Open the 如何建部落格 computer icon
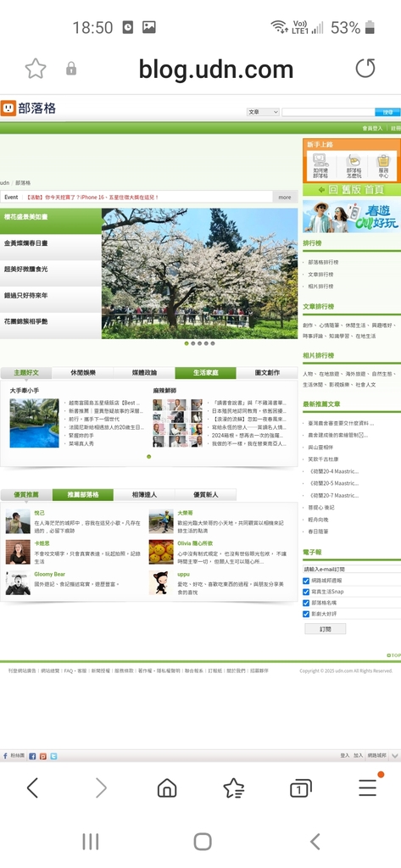401x868 pixels. pos(320,160)
